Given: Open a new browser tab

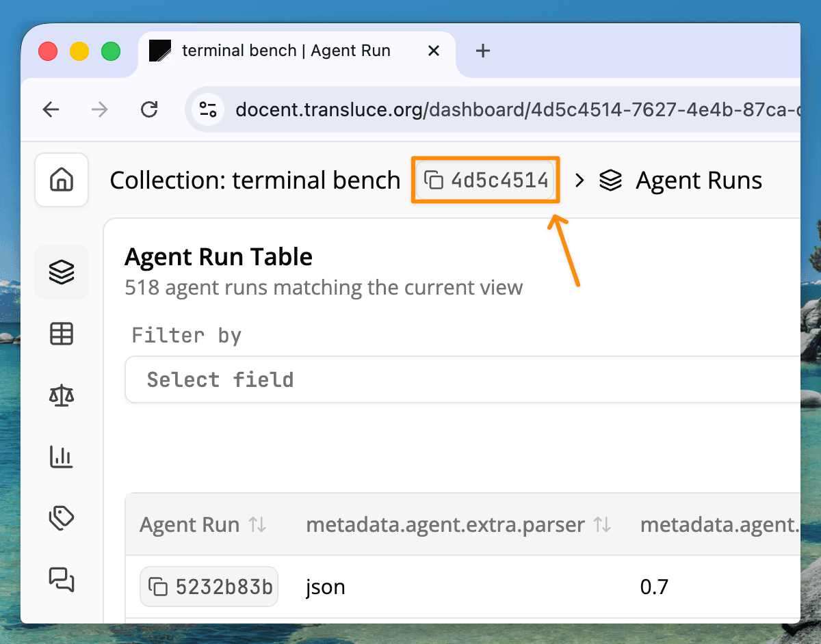Looking at the screenshot, I should click(483, 51).
